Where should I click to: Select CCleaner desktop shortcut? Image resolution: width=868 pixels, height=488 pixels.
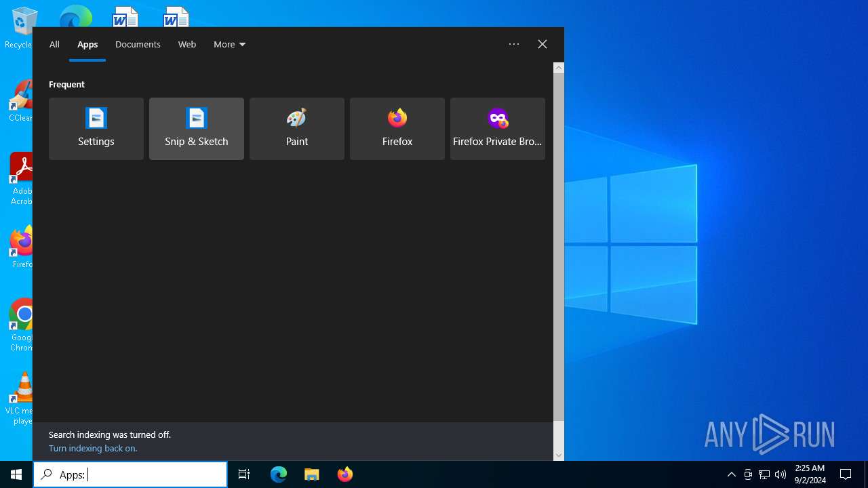20,102
